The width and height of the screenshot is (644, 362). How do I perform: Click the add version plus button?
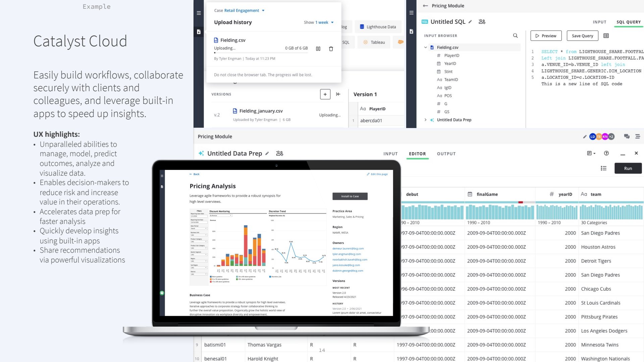pos(325,95)
